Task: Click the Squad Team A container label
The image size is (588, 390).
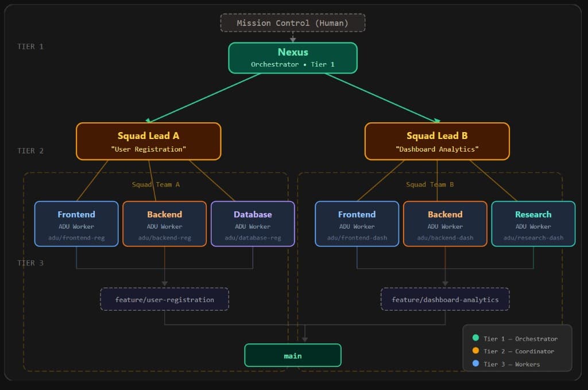Action: coord(156,184)
